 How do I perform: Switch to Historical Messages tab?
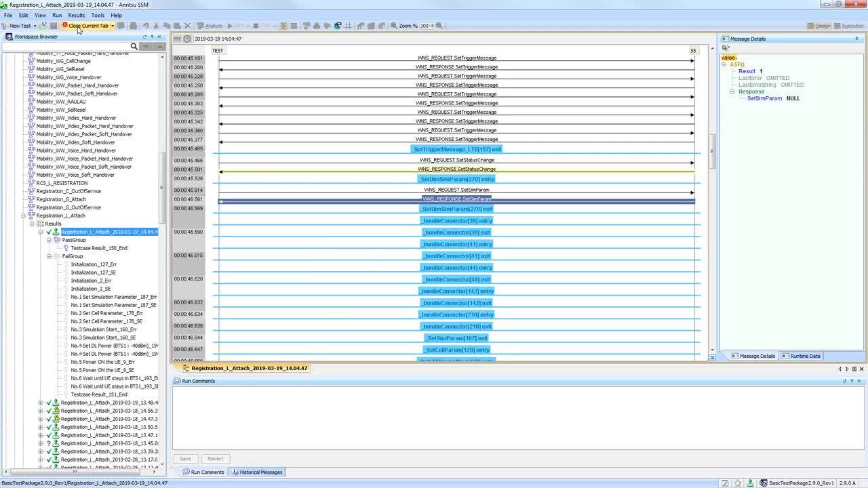pos(257,472)
